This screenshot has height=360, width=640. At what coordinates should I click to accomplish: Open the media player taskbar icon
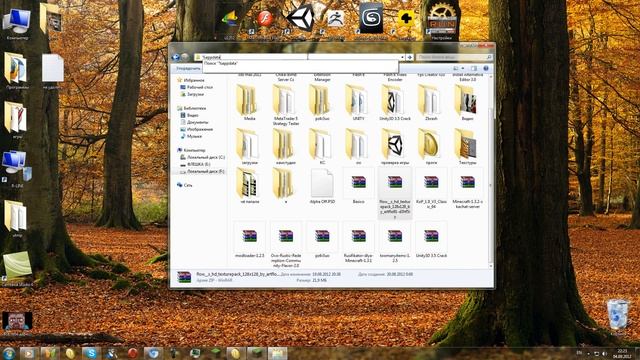[x=28, y=353]
